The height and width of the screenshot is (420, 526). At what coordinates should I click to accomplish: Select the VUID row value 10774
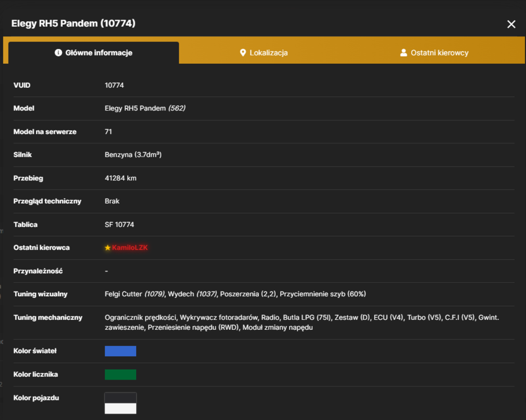pos(114,85)
